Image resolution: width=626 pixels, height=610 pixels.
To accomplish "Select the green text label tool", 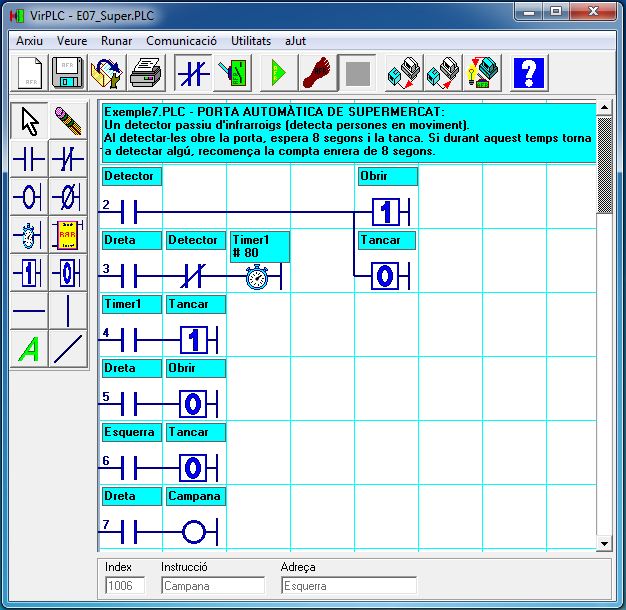I will pyautogui.click(x=30, y=348).
